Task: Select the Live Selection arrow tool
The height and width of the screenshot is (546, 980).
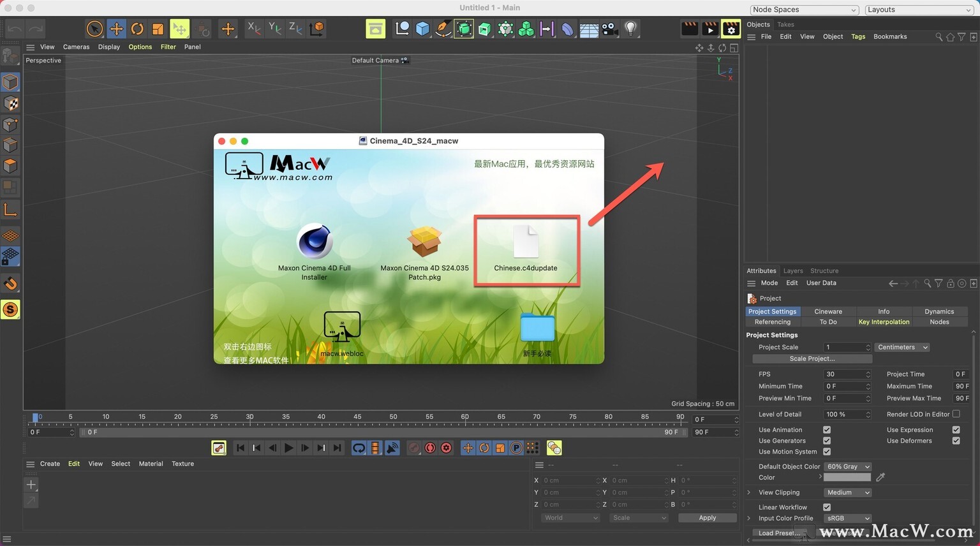Action: click(x=94, y=29)
